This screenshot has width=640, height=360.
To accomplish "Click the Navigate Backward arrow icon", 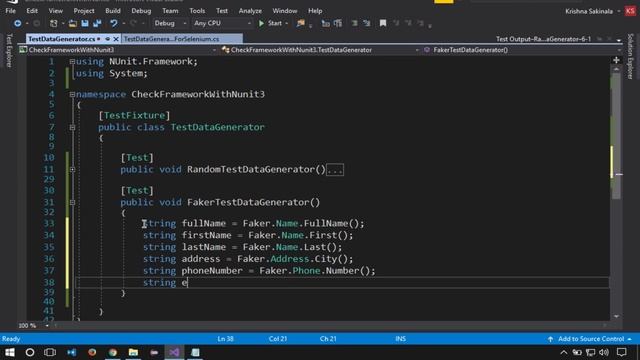I will click(17, 23).
